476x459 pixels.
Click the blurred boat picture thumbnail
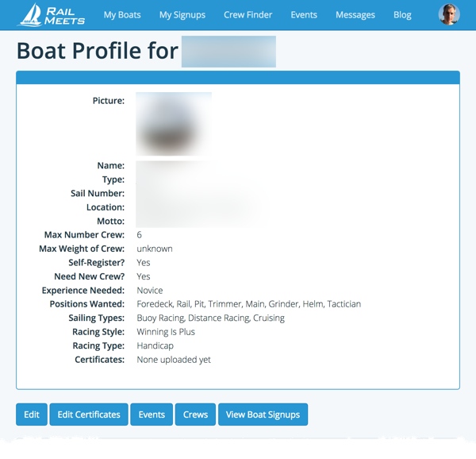click(x=174, y=123)
